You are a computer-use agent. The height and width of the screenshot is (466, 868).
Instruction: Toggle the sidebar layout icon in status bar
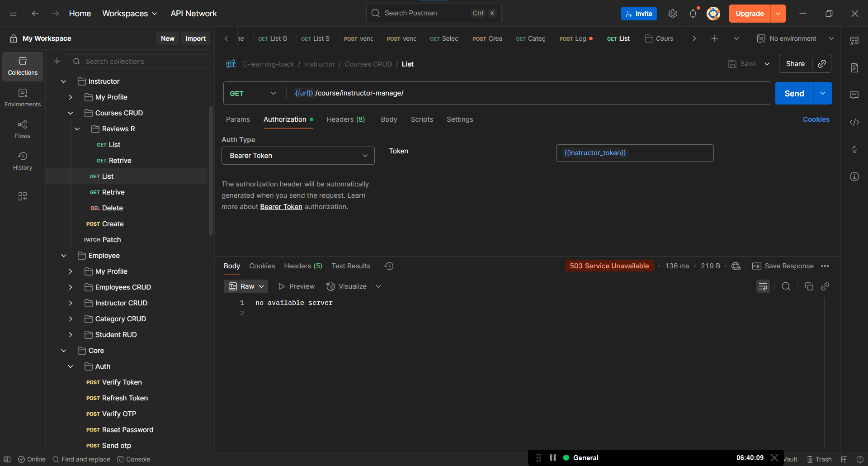click(x=7, y=459)
